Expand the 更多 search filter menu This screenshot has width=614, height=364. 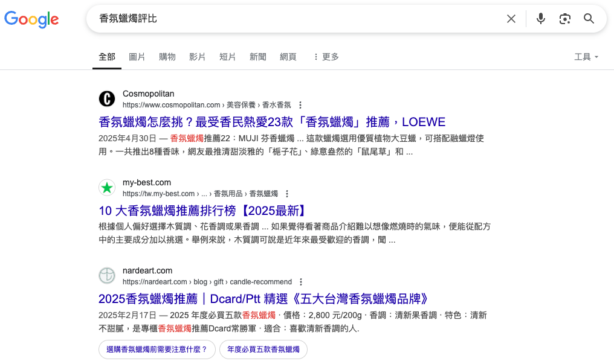tap(326, 57)
